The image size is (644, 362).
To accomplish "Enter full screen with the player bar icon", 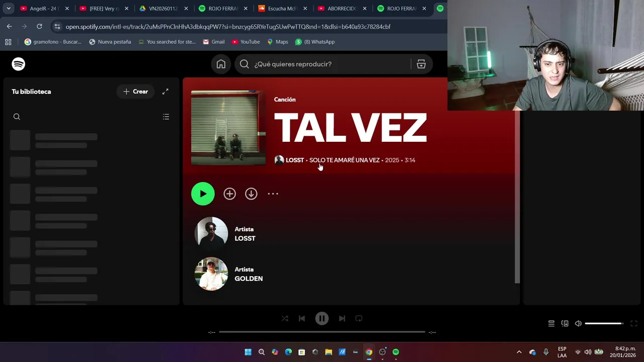I will coord(634,323).
